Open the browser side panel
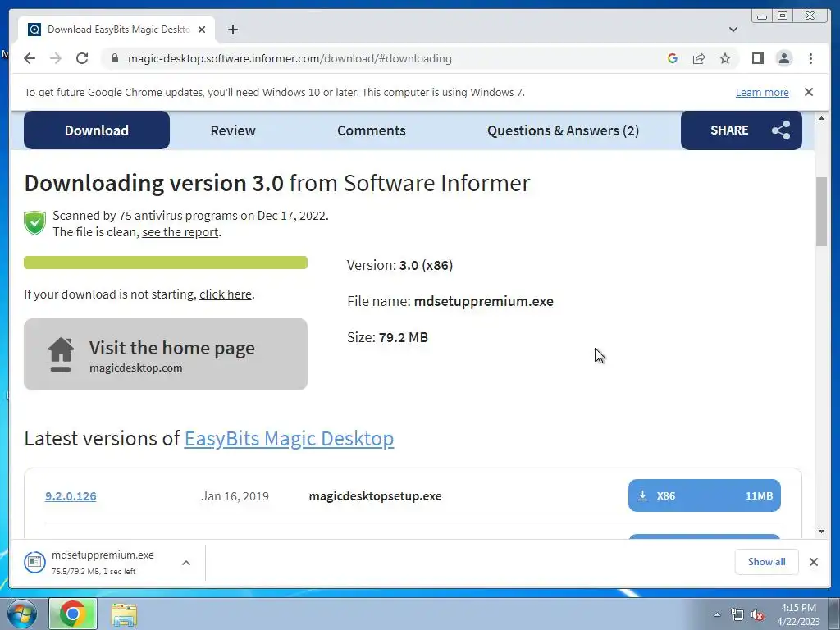This screenshot has width=840, height=630. pyautogui.click(x=757, y=58)
